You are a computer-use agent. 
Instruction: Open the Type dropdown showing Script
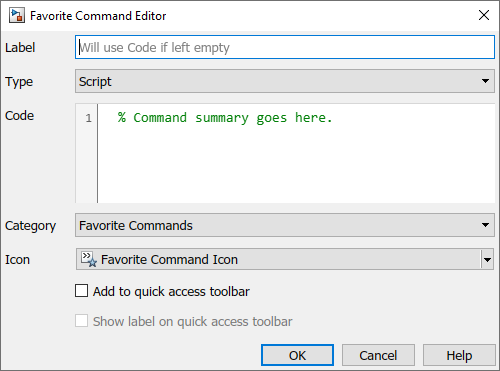click(285, 81)
